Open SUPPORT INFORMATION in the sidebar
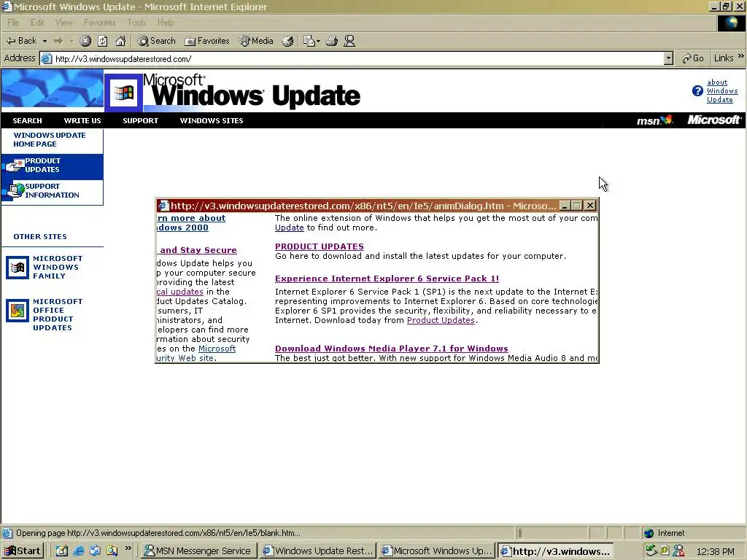The width and height of the screenshot is (747, 560). click(x=52, y=191)
